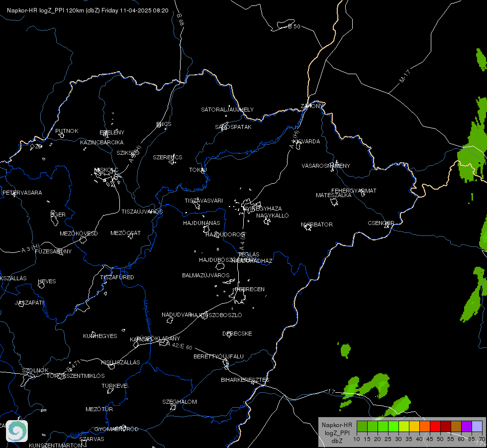Viewport: 487px width, 448px height.
Task: Click the B 50 road label
Action: point(294,26)
